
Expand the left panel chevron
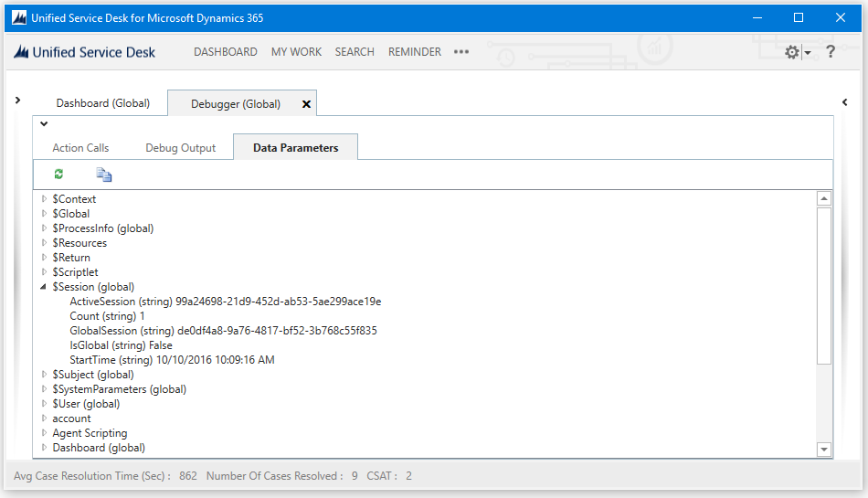[x=17, y=101]
